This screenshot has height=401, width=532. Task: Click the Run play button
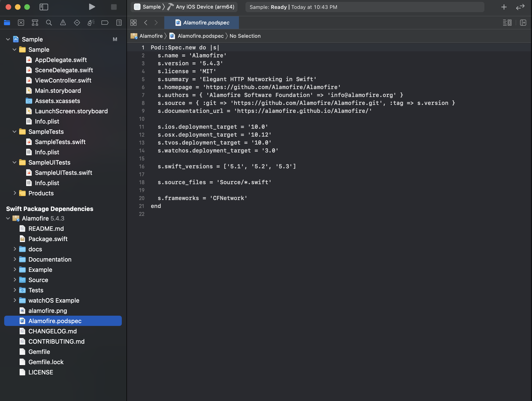92,7
